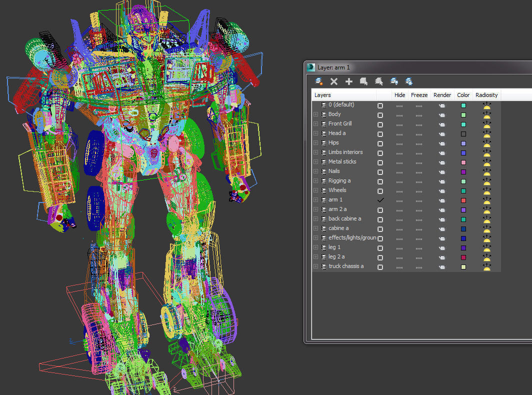The image size is (532, 395).
Task: Toggle render icon for cabine a layer
Action: coord(442,229)
